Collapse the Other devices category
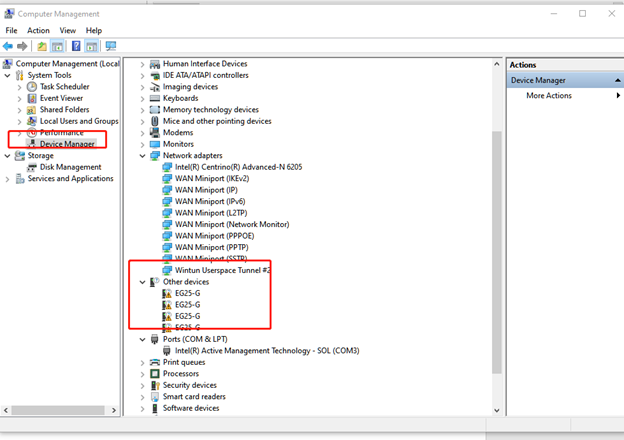The image size is (624, 440). click(143, 282)
